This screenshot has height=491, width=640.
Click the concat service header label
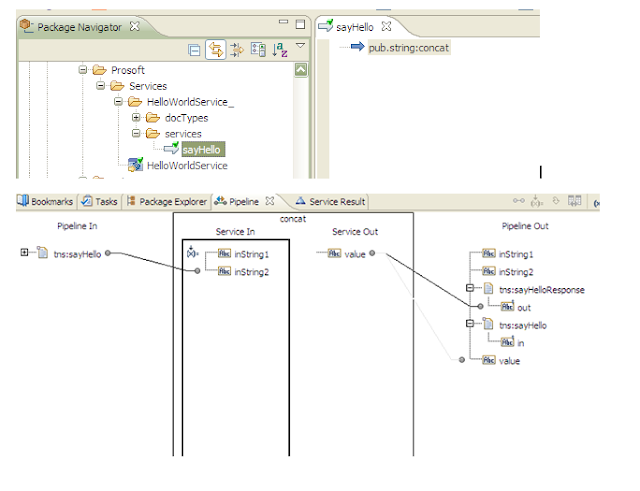[293, 219]
